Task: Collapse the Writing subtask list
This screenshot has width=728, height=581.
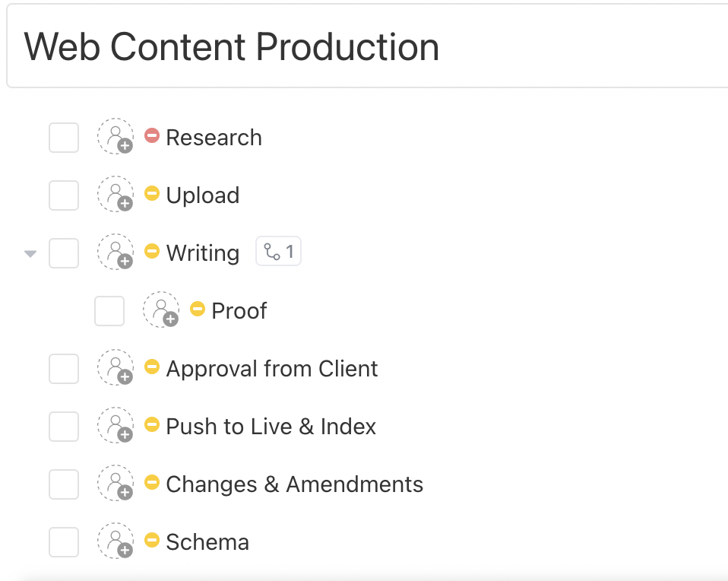Action: click(30, 253)
